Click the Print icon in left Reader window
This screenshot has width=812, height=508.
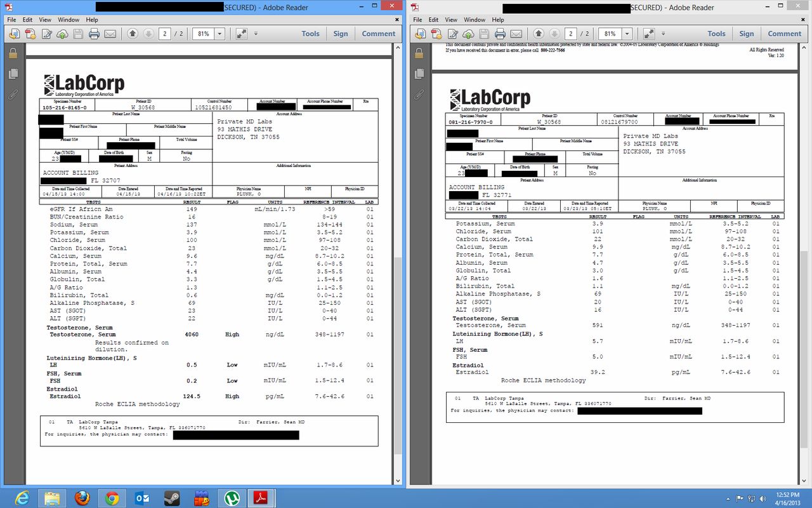click(x=94, y=34)
